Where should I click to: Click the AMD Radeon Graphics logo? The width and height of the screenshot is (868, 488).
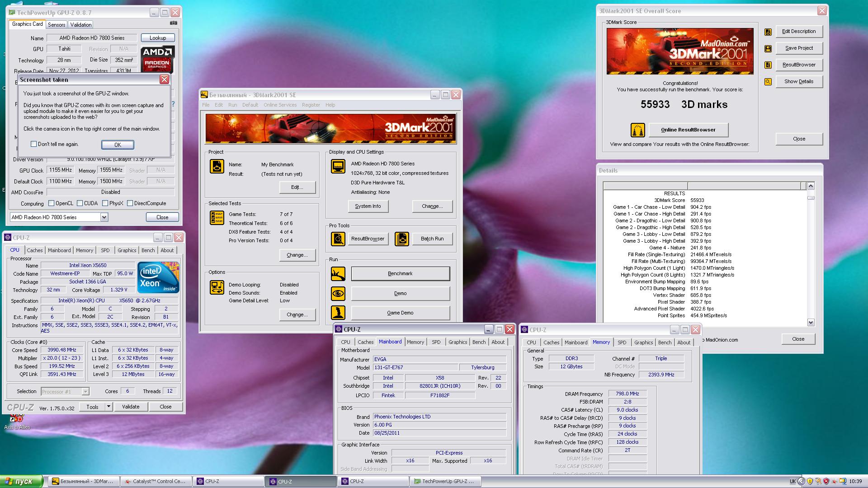(157, 59)
